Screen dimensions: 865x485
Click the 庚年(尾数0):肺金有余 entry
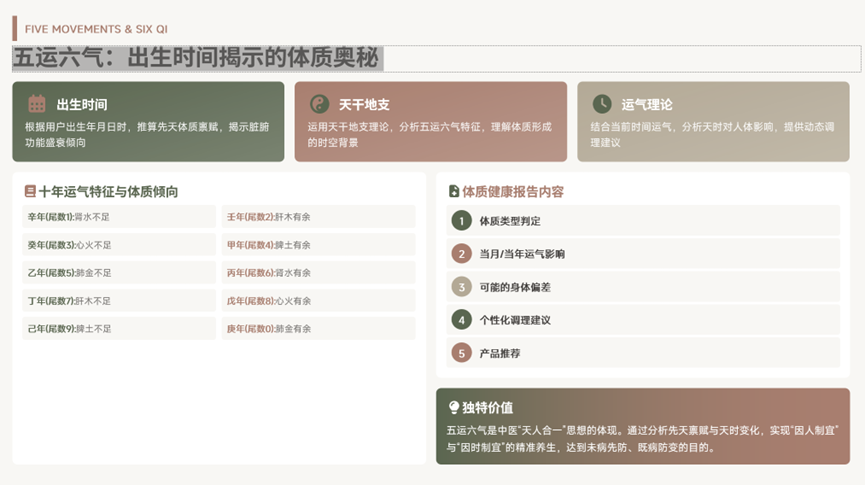(318, 329)
